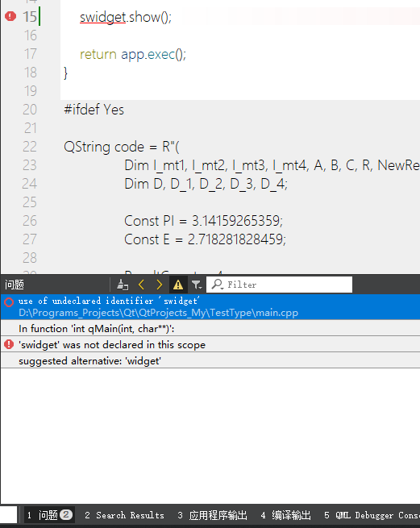Switch to tab 1 问题

click(x=49, y=515)
